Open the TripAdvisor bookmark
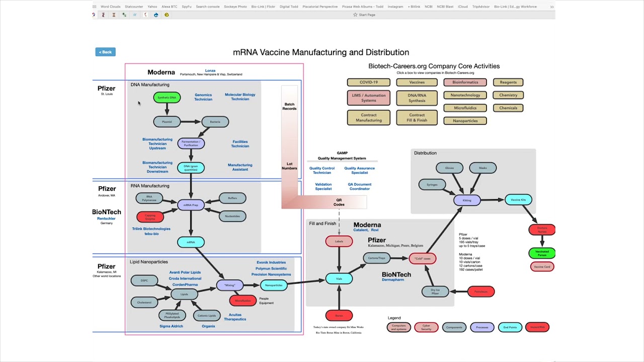 click(481, 7)
